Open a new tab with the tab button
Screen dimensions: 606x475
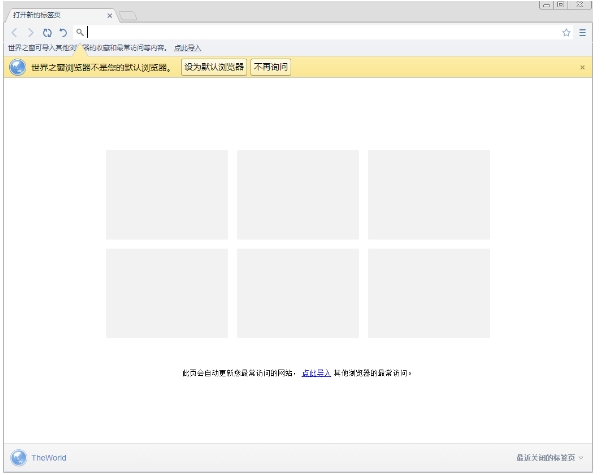point(128,16)
